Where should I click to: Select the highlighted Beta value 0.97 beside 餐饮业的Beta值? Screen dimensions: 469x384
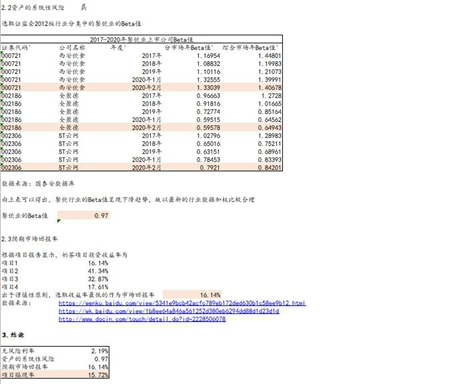tap(83, 216)
